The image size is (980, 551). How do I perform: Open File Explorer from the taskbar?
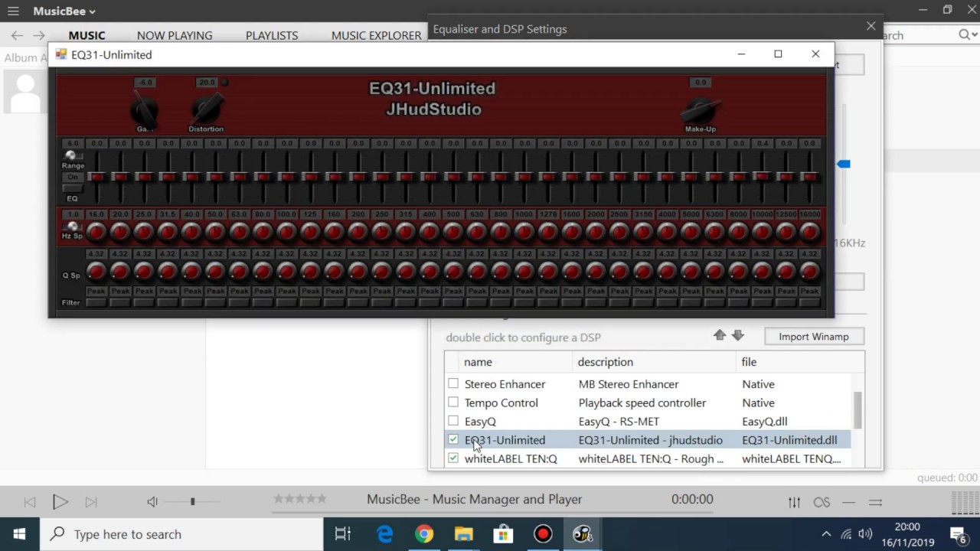[x=464, y=534]
